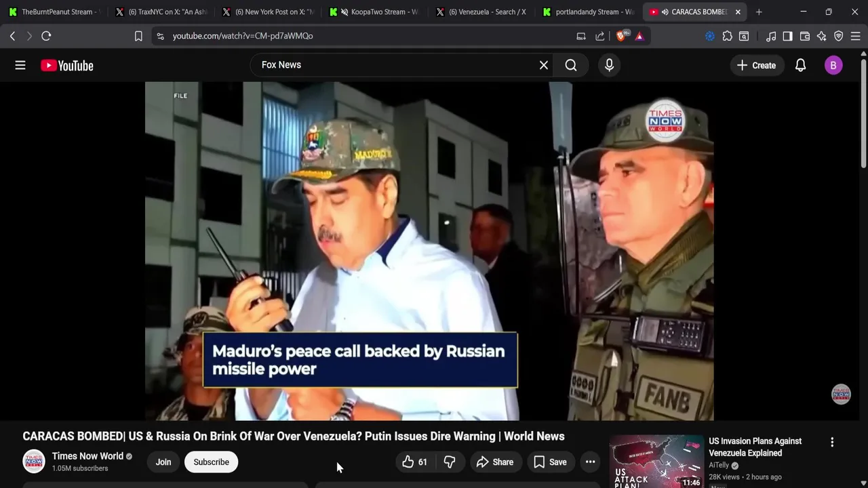Click the video title text

(x=294, y=436)
